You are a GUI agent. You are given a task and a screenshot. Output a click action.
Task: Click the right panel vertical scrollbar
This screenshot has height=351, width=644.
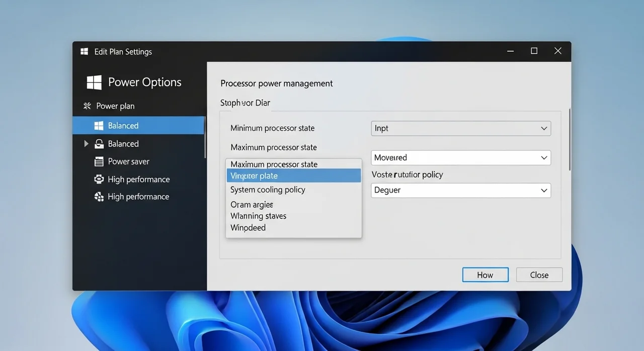point(570,141)
